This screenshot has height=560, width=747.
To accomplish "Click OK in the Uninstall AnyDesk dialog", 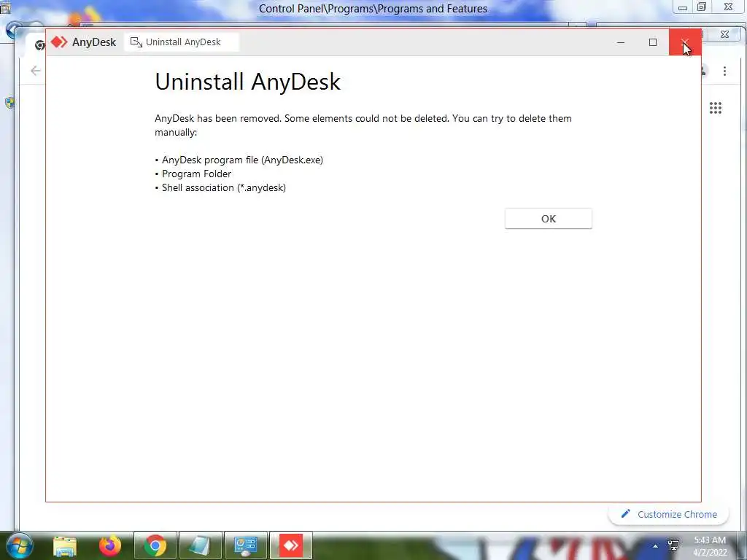I will (x=549, y=219).
